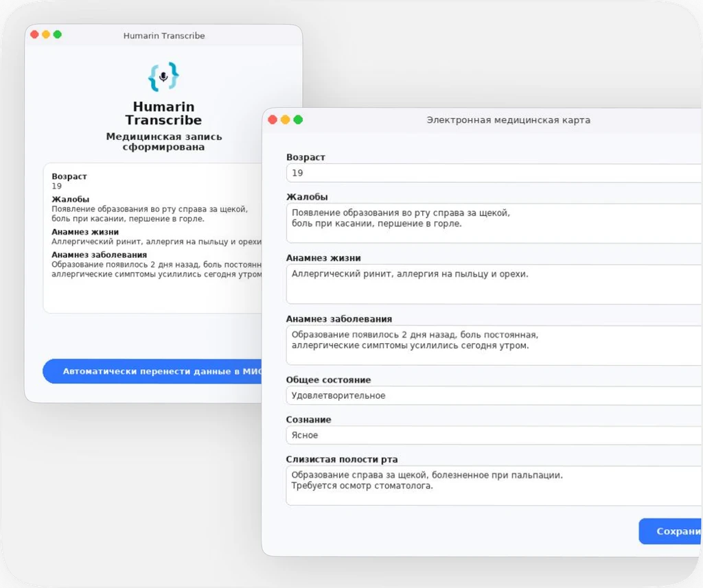703x588 pixels.
Task: Click the Медицинская запись сформирована heading
Action: point(163,142)
